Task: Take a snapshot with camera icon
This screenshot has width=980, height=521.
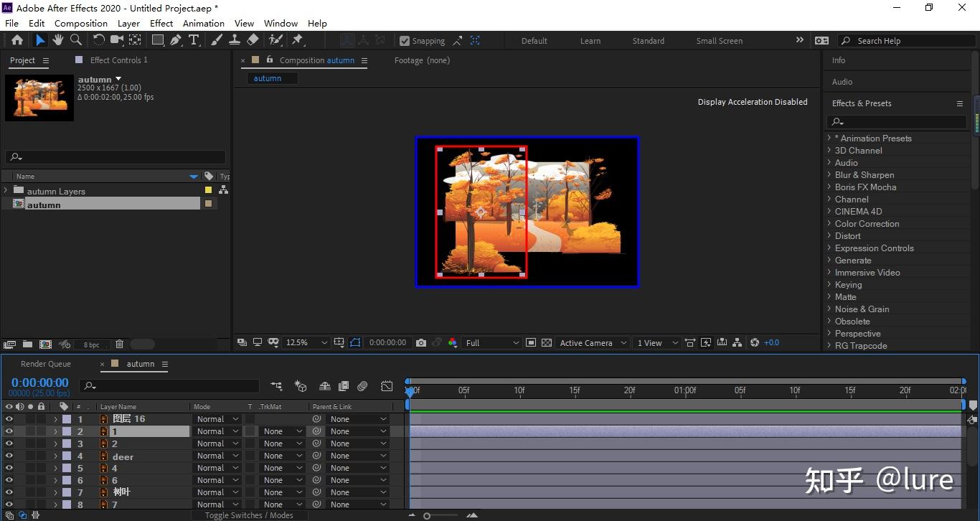Action: (421, 343)
